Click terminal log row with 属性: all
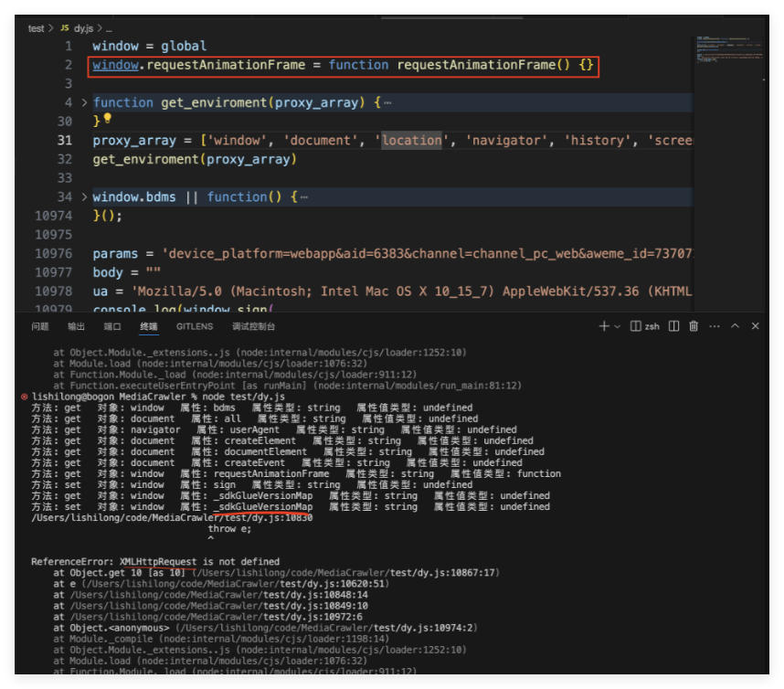The height and width of the screenshot is (689, 784). (x=255, y=419)
